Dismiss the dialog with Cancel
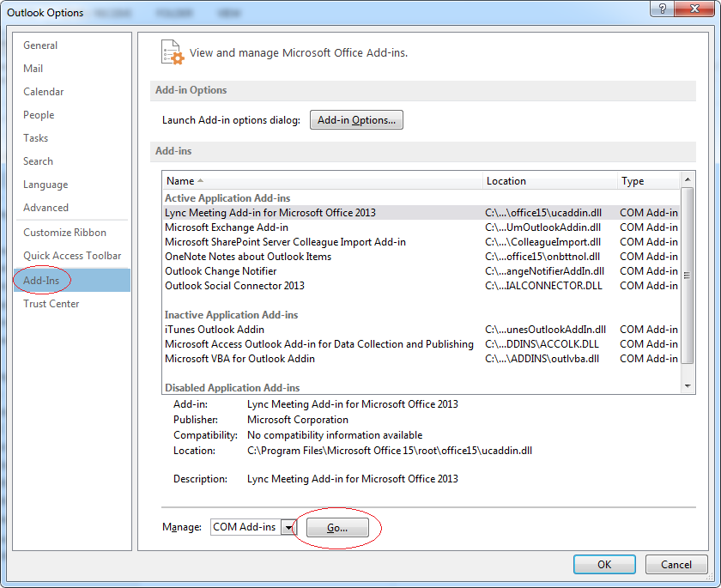The image size is (721, 588). point(676,564)
